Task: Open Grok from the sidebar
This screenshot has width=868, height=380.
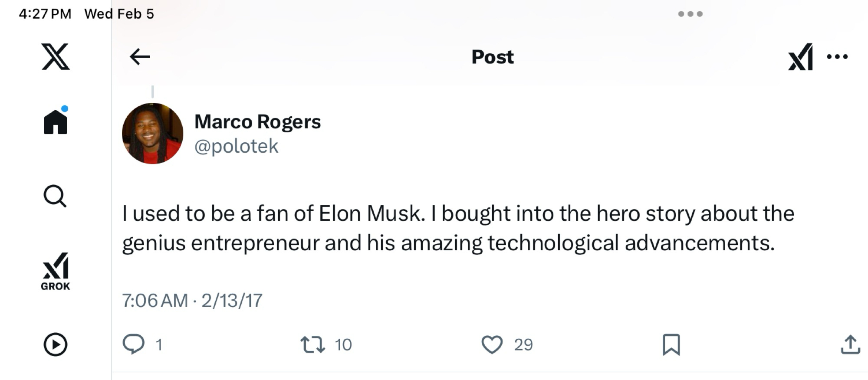Action: point(56,271)
